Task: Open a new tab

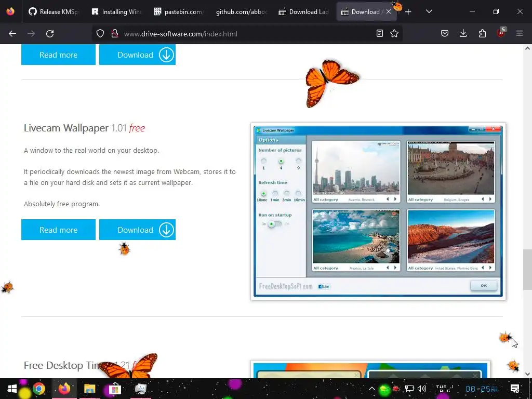Action: (408, 12)
